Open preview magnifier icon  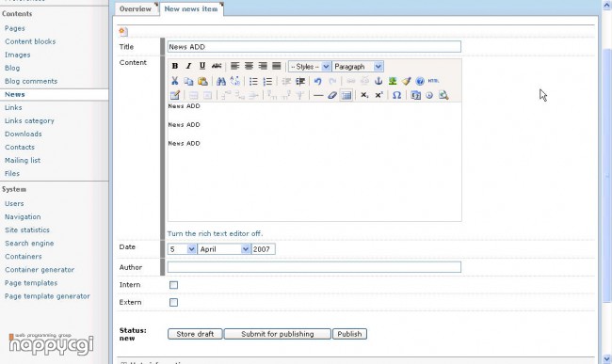(443, 95)
